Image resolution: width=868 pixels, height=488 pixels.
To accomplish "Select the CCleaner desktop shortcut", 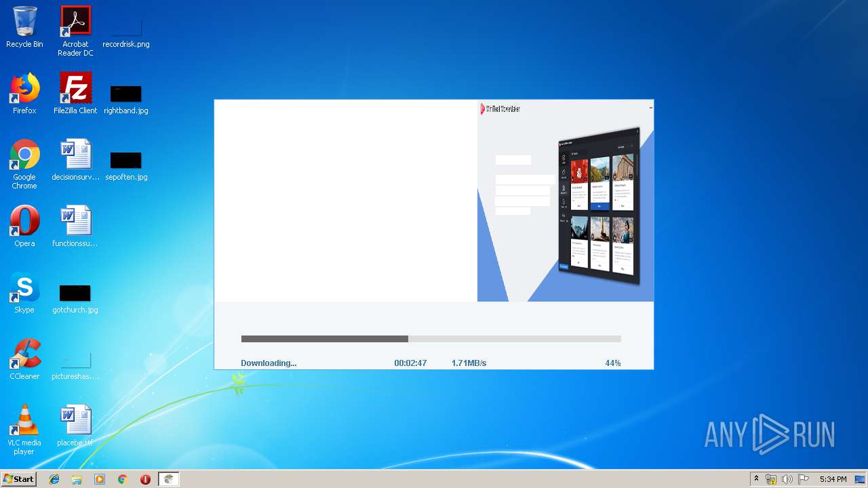I will click(24, 359).
